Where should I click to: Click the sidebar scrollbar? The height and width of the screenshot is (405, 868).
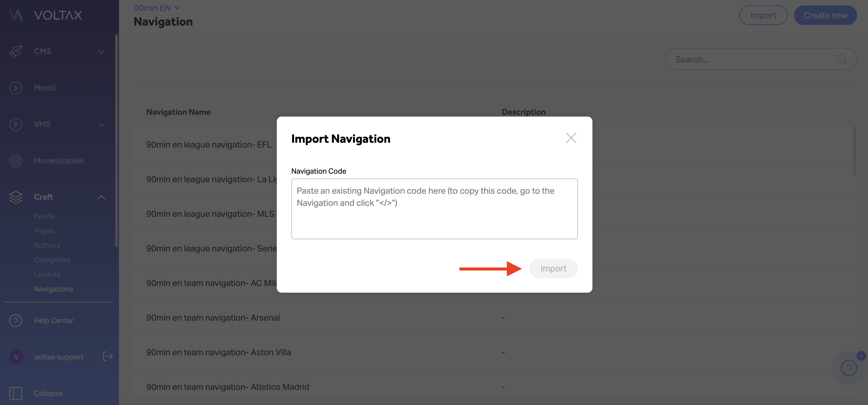(x=116, y=141)
